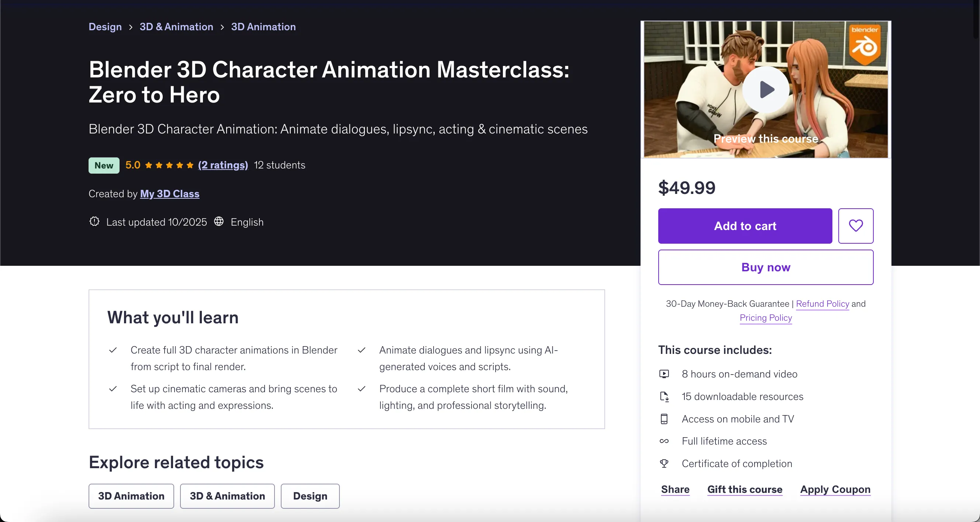The width and height of the screenshot is (980, 522).
Task: Click the last updated badge icon
Action: [94, 222]
